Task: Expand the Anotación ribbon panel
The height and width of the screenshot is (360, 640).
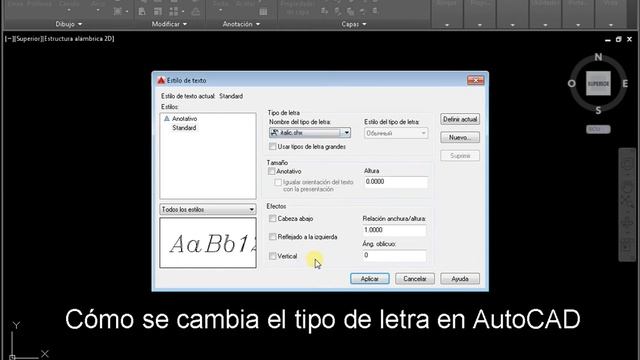Action: click(241, 24)
